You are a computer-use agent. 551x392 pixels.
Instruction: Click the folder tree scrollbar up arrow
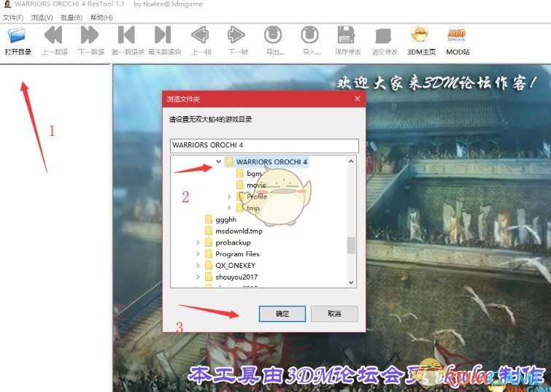351,161
